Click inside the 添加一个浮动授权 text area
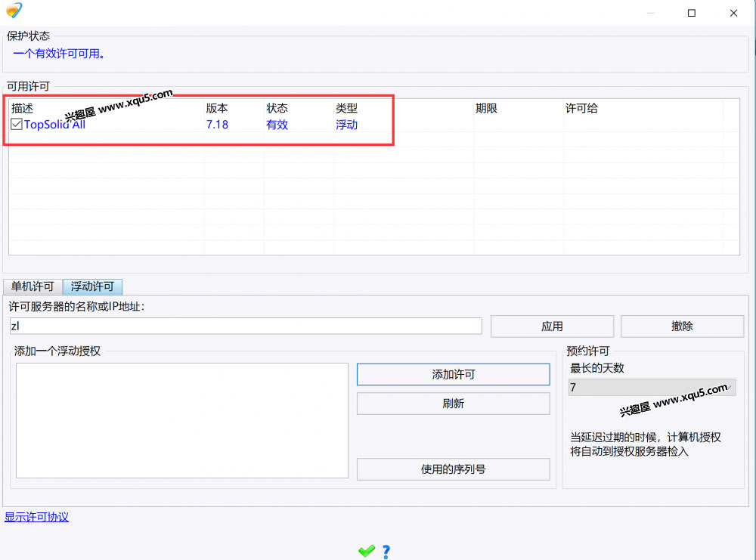Screen dimensions: 756x560 pyautogui.click(x=181, y=420)
